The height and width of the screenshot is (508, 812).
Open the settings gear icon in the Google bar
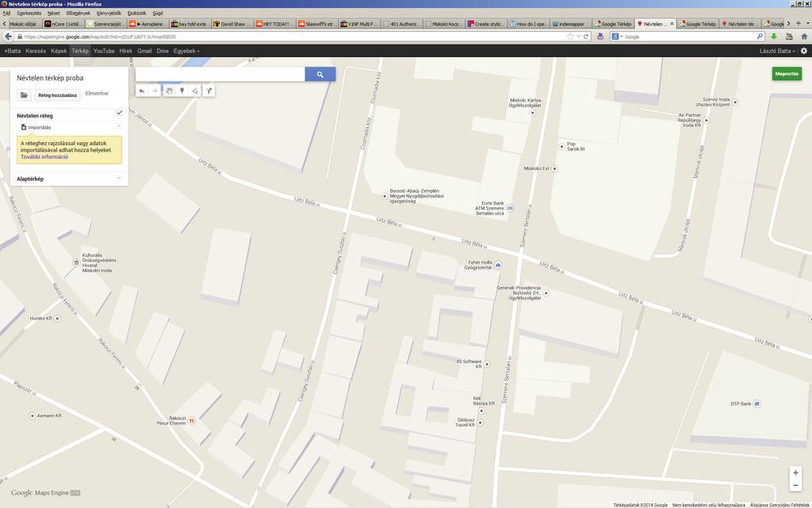click(804, 51)
